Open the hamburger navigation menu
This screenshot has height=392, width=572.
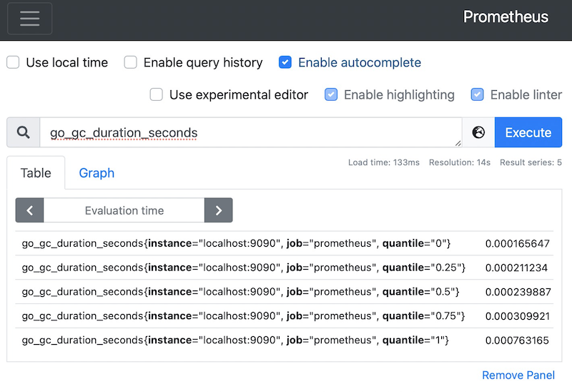pyautogui.click(x=29, y=19)
